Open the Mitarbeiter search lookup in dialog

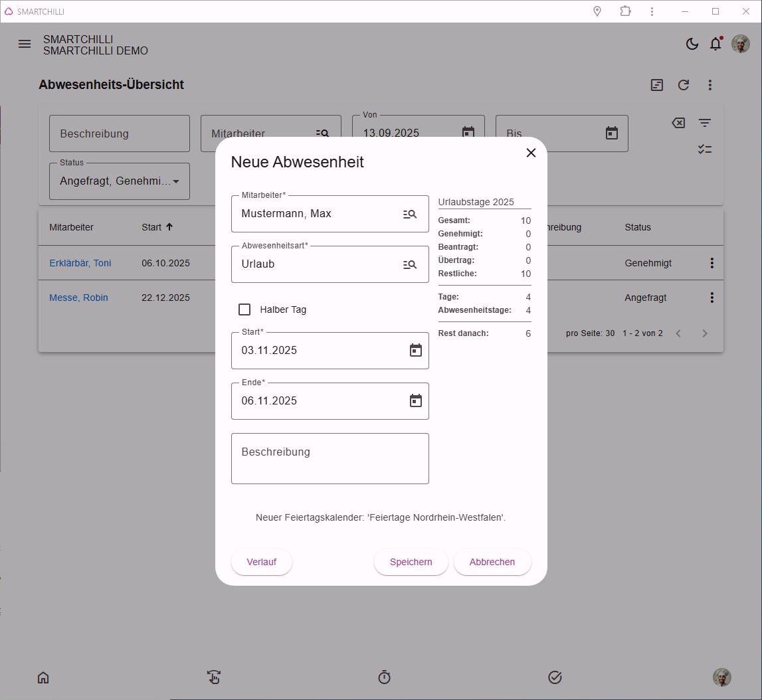point(410,215)
